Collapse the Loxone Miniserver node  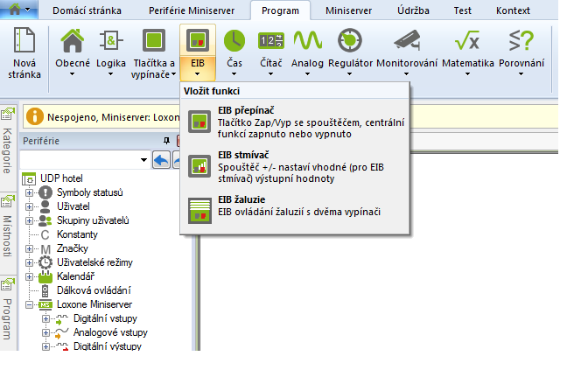tap(29, 304)
